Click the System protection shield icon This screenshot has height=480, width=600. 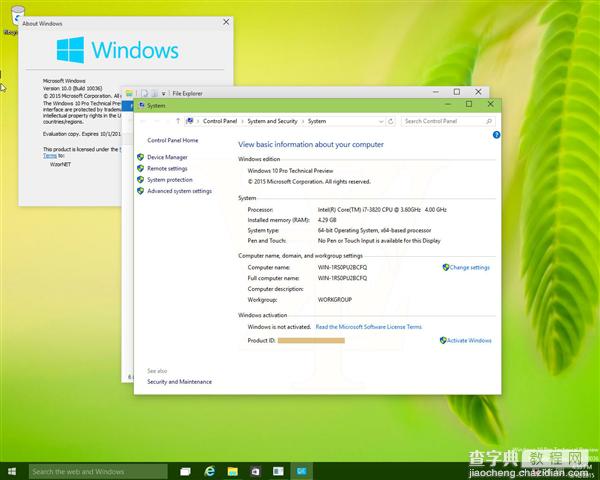[140, 180]
